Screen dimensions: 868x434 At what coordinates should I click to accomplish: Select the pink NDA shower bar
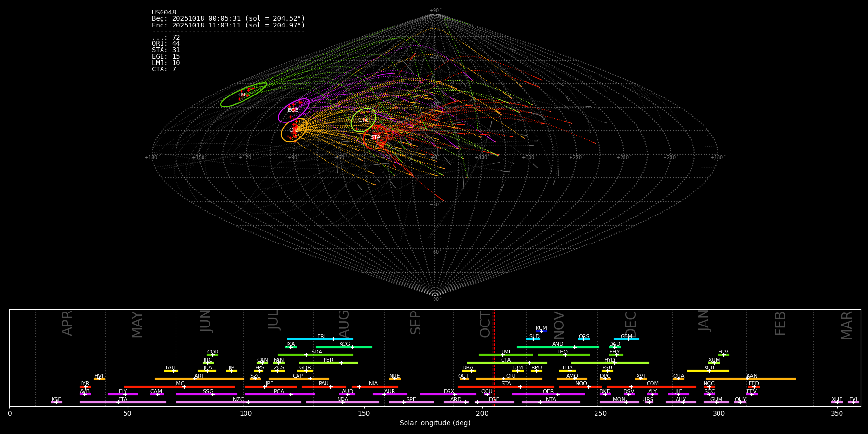tap(342, 402)
